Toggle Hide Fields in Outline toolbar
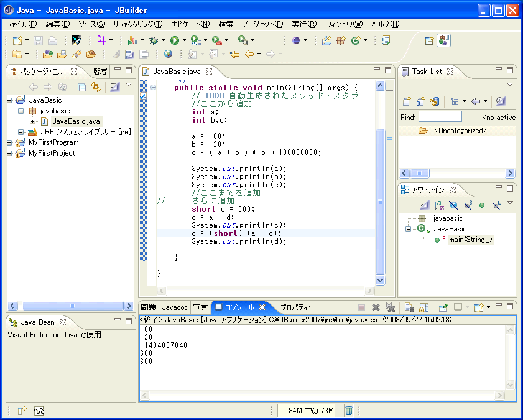 453,205
